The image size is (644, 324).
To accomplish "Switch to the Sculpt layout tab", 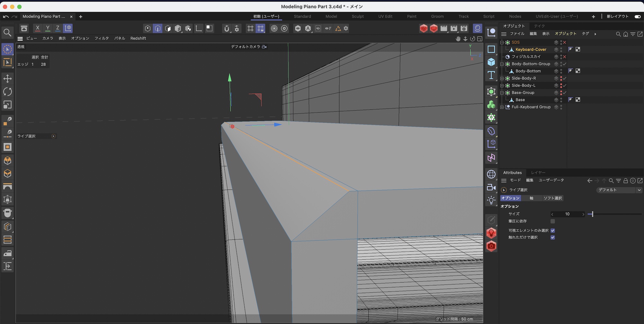I will coord(357,16).
